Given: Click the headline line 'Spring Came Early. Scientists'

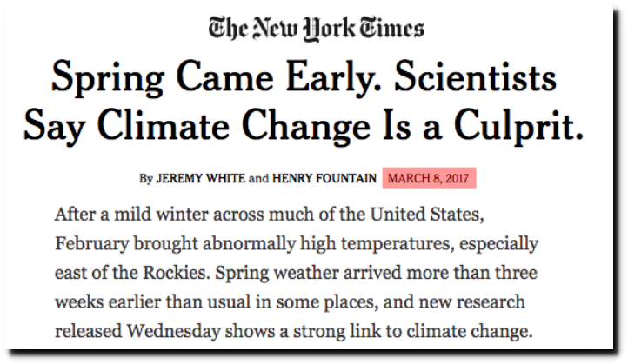Looking at the screenshot, I should (304, 78).
